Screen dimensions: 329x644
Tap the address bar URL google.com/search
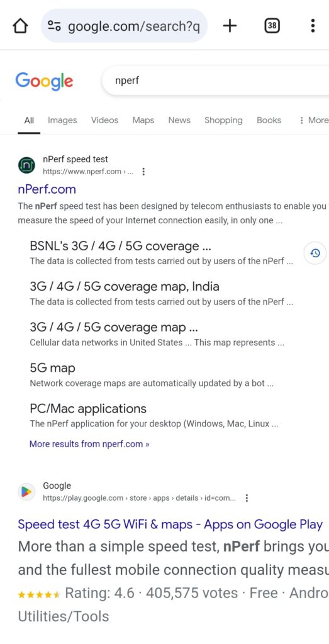(x=134, y=26)
